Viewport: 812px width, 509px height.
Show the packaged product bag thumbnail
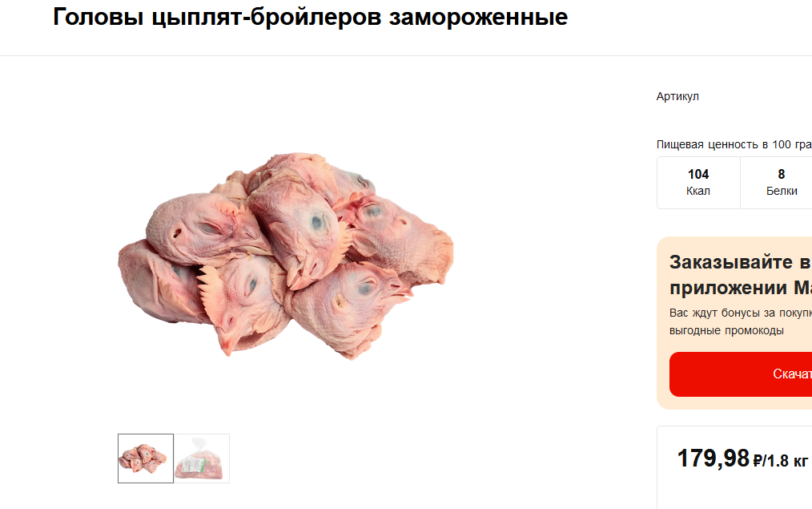coord(202,459)
